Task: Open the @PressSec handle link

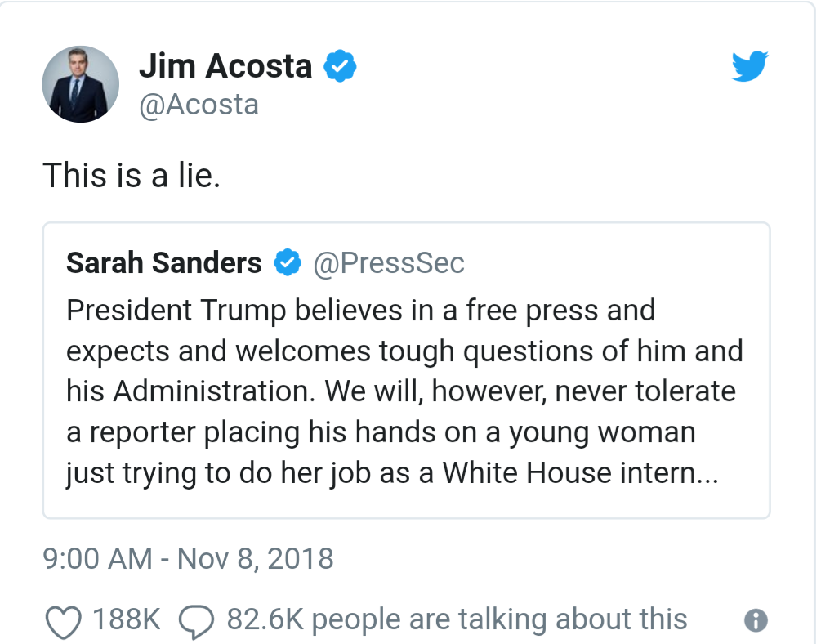Action: [x=388, y=263]
